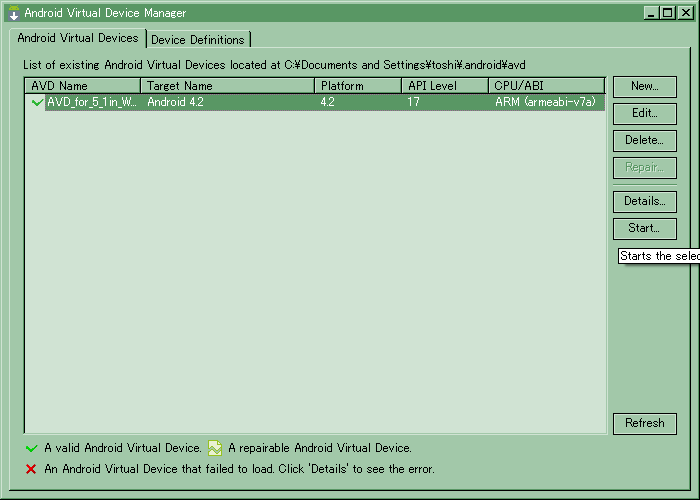Click the Android app icon in title bar

pyautogui.click(x=14, y=13)
